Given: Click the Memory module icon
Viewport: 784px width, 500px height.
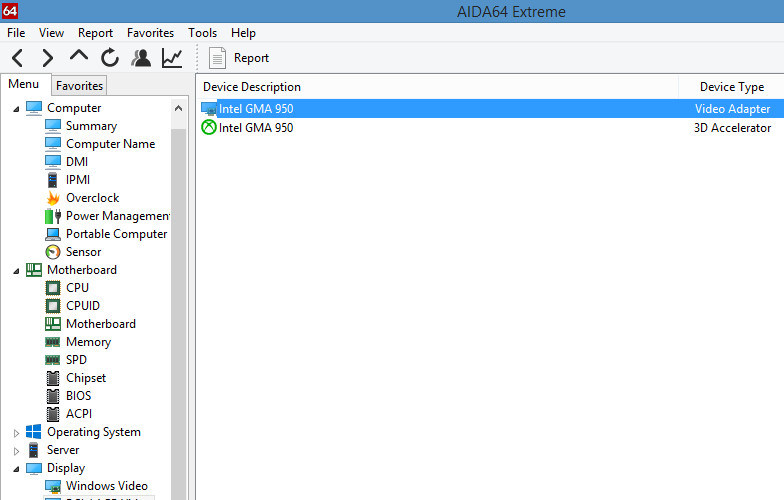Looking at the screenshot, I should 52,342.
